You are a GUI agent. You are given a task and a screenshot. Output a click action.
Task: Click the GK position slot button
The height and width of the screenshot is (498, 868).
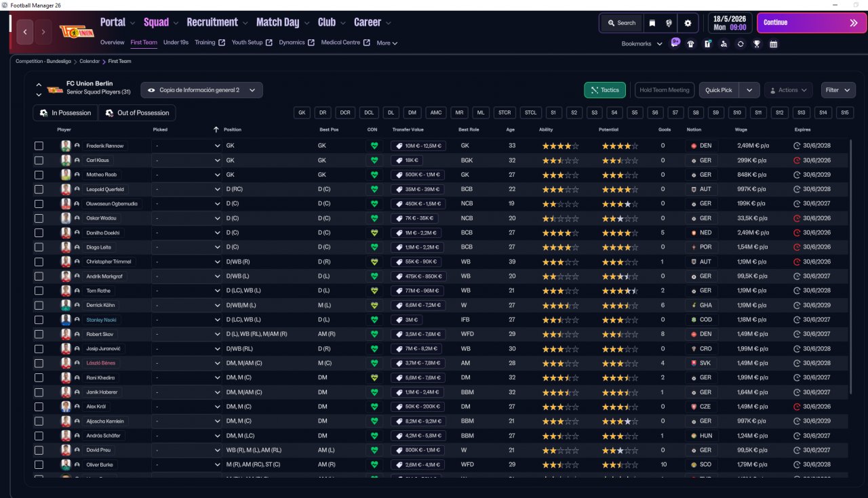click(x=302, y=113)
